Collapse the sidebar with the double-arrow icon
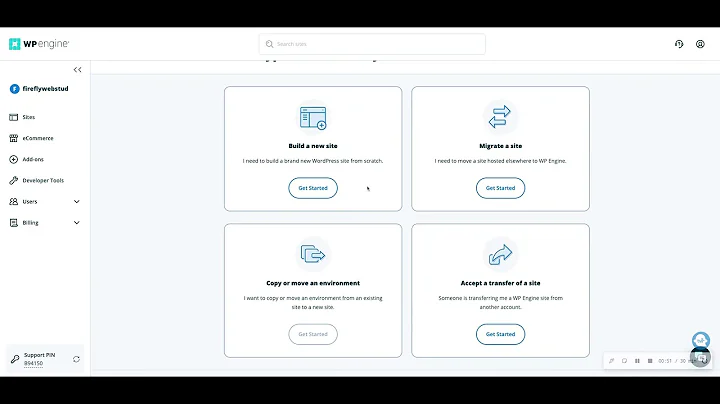 coord(77,70)
